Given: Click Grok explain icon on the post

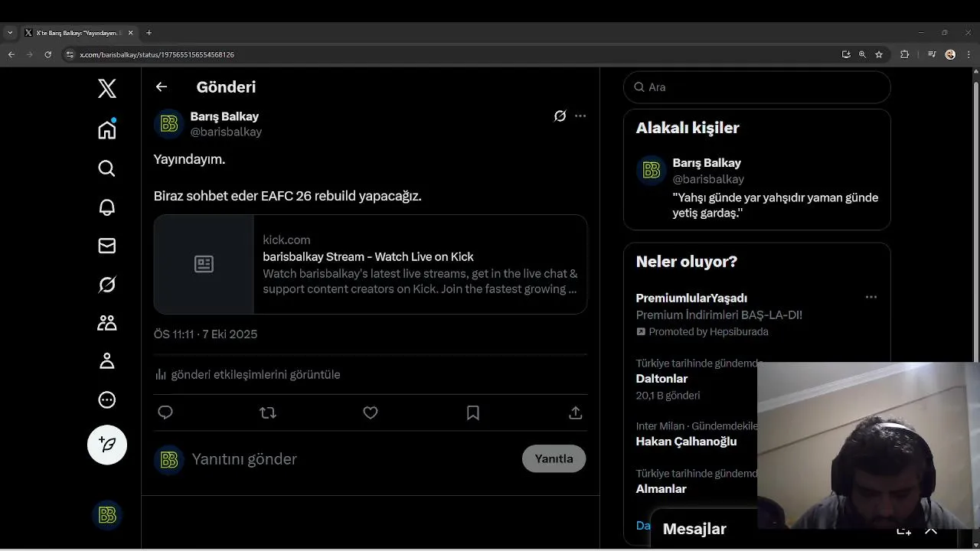Looking at the screenshot, I should pyautogui.click(x=560, y=116).
